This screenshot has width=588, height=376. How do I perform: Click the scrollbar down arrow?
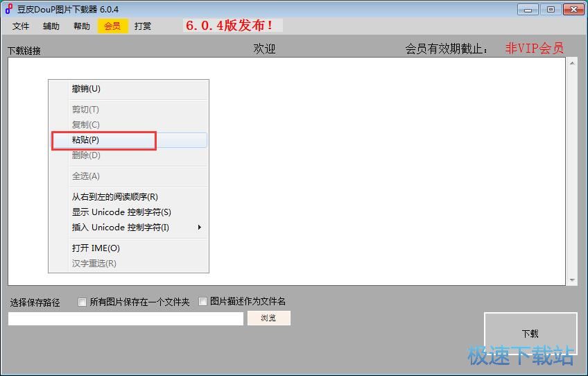[x=572, y=280]
